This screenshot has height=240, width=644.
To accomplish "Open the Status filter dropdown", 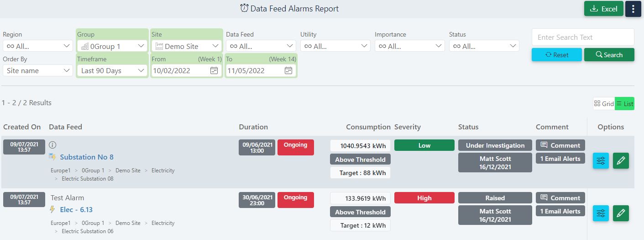I will (484, 46).
